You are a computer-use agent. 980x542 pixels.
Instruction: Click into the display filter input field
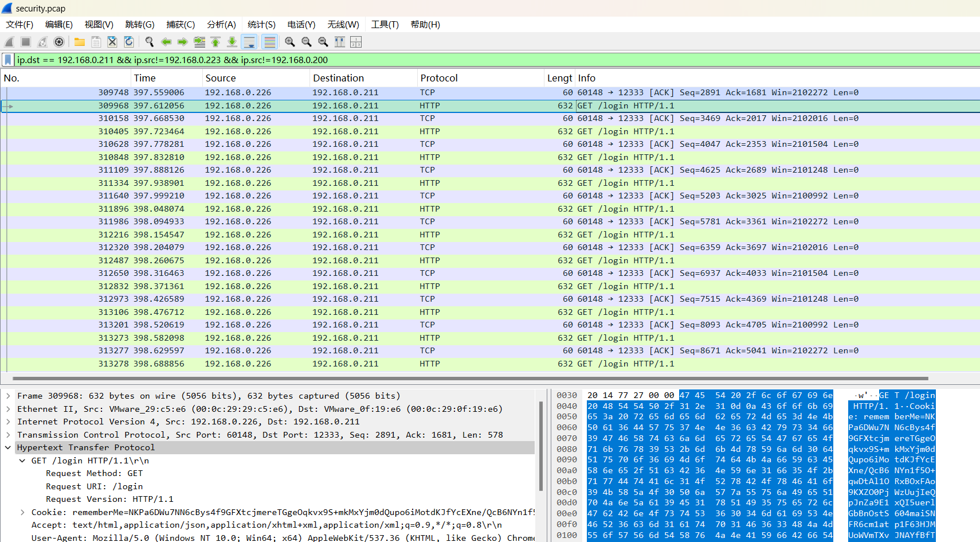(496, 60)
